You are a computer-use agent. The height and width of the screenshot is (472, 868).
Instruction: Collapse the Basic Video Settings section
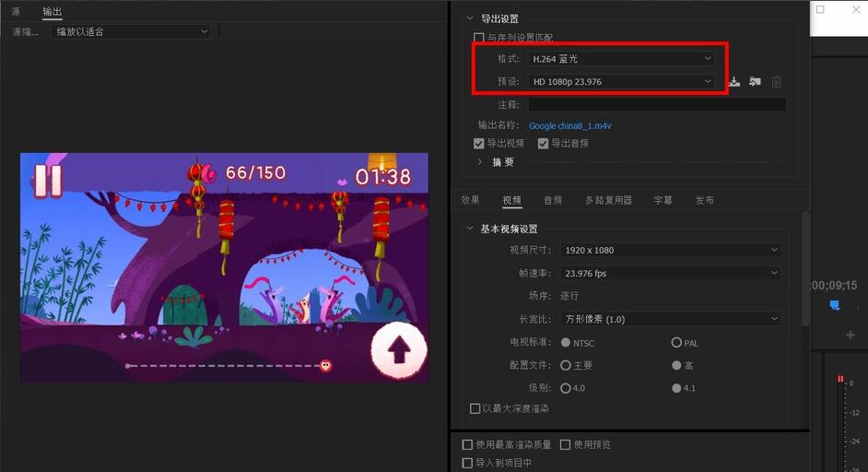coord(470,229)
